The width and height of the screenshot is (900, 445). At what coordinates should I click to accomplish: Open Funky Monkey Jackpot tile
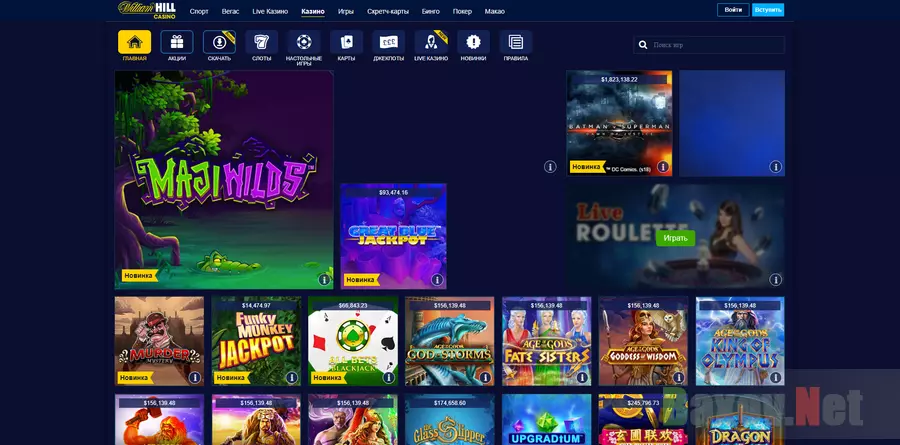tap(256, 341)
